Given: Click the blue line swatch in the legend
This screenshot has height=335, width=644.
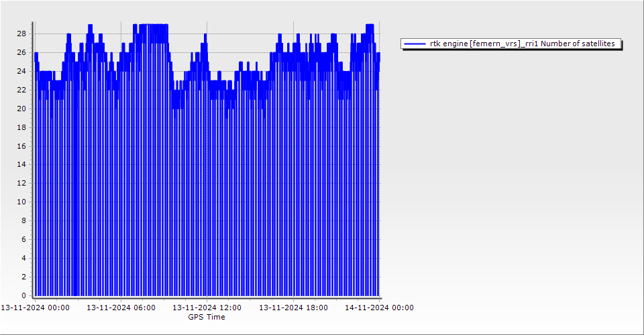Looking at the screenshot, I should pos(415,44).
